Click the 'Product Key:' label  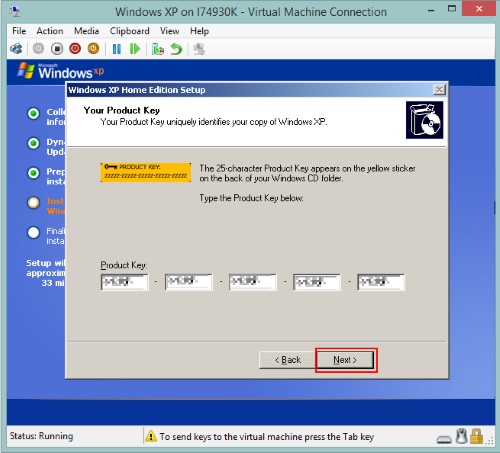(124, 265)
